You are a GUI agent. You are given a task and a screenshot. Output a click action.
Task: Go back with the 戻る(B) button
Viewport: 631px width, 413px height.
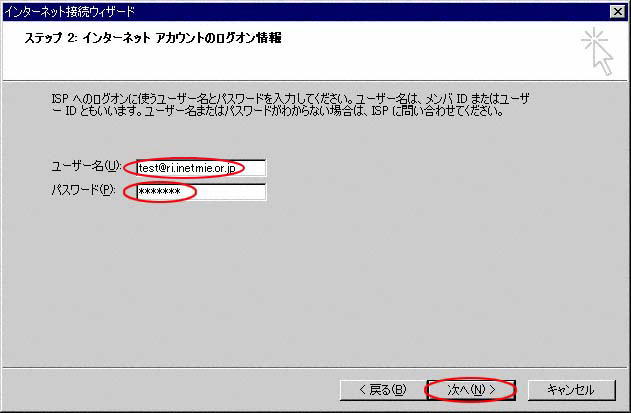click(x=383, y=390)
